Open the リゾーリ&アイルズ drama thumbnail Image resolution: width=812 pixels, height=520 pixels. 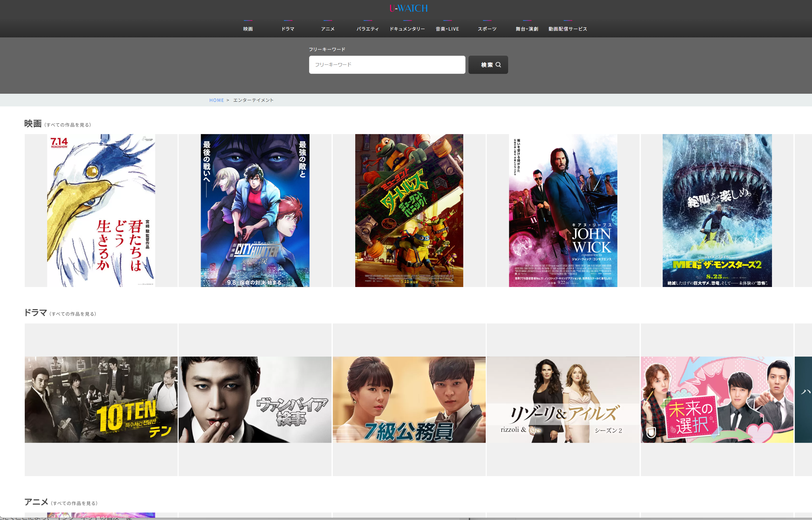pos(563,400)
